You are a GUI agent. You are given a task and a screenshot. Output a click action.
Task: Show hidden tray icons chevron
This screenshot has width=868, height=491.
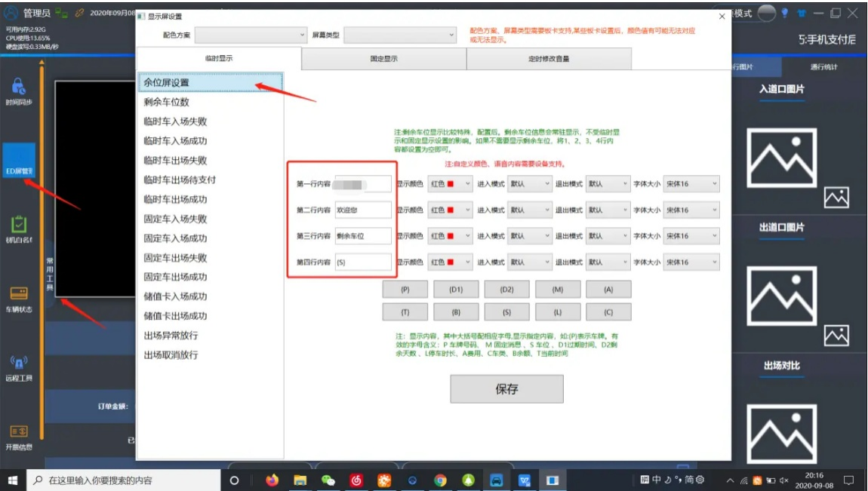click(x=730, y=480)
